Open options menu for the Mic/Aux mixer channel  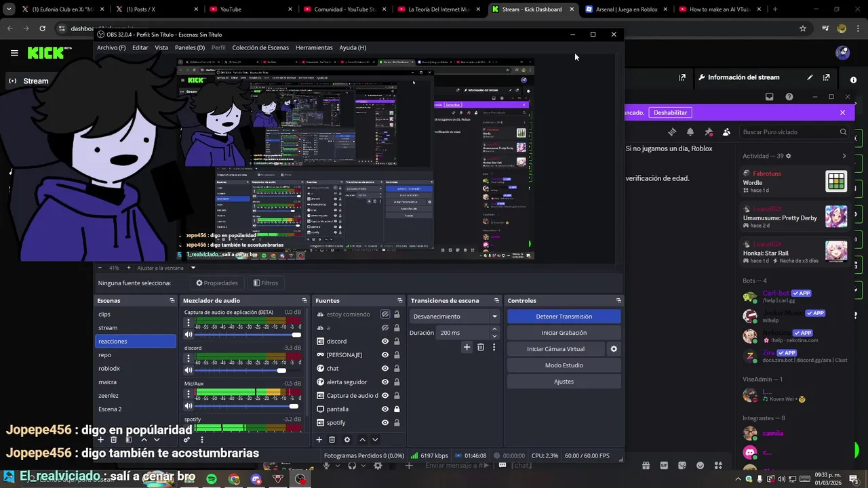click(x=189, y=394)
